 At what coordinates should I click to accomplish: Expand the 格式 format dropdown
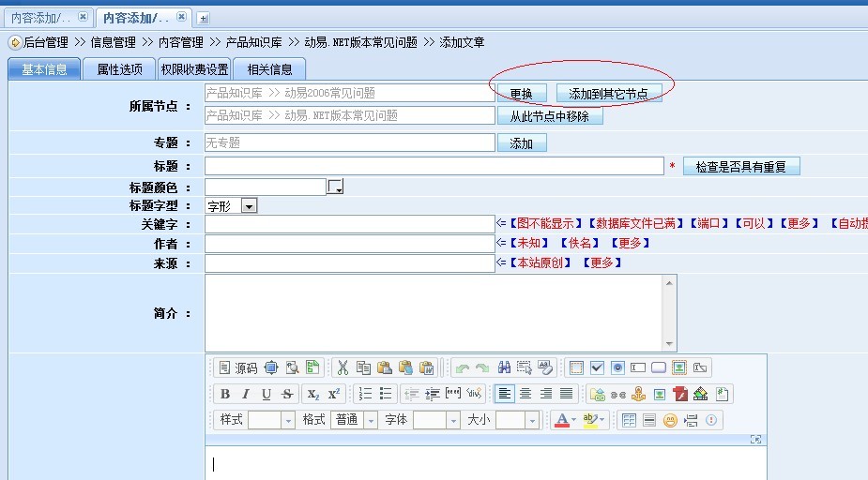tap(370, 420)
